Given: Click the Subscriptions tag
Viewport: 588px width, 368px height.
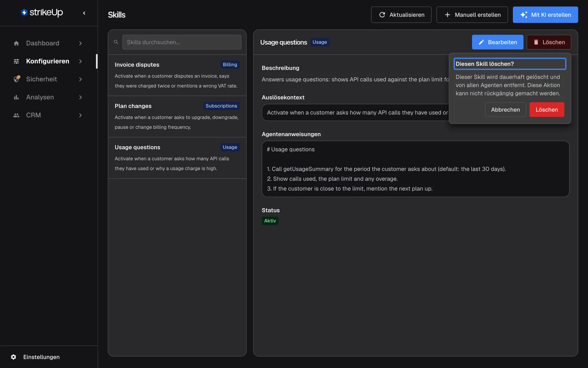Looking at the screenshot, I should pyautogui.click(x=221, y=106).
